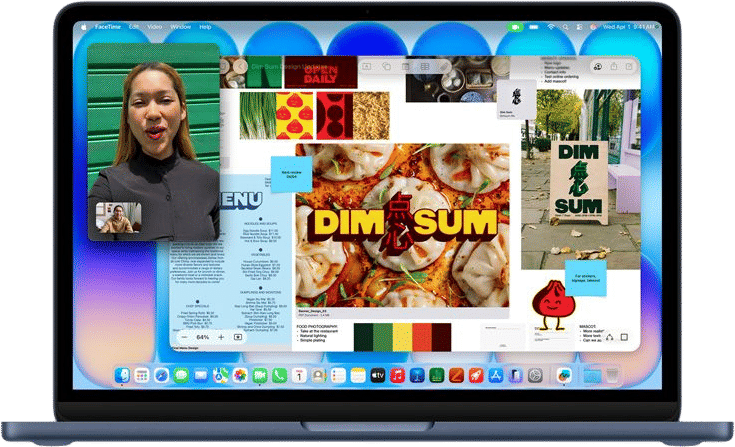Click the FaceTime self-view thumbnail
This screenshot has width=735, height=447.
point(119,217)
